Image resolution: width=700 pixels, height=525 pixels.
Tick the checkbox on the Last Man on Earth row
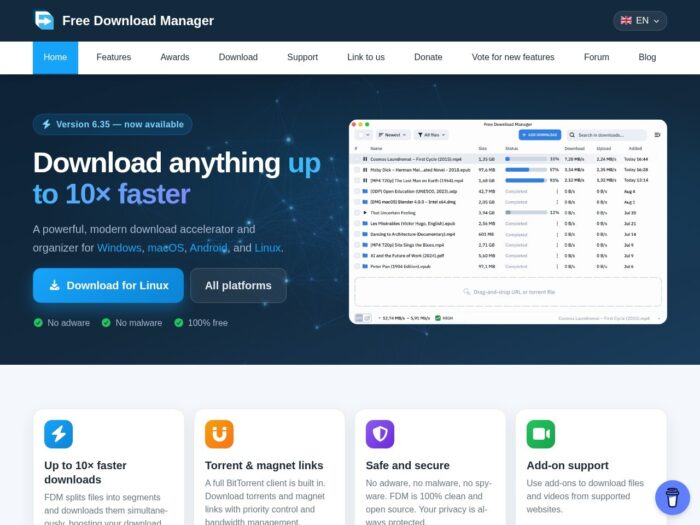357,180
